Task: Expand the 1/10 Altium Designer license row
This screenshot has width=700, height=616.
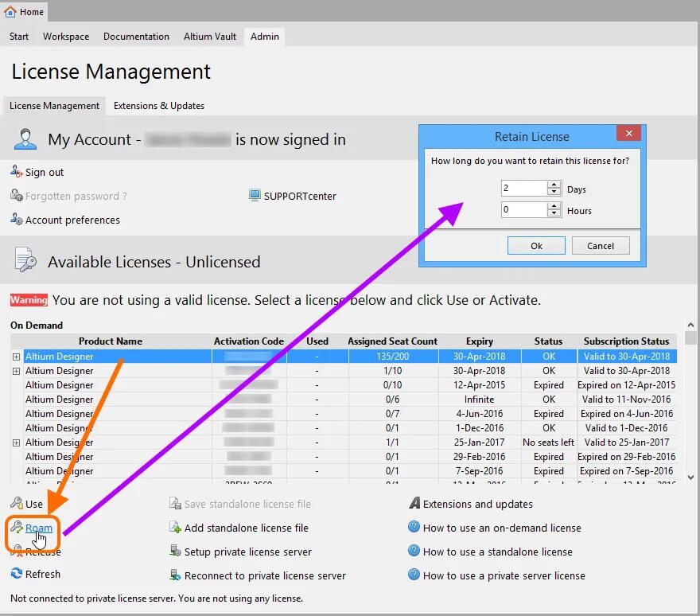Action: tap(16, 371)
